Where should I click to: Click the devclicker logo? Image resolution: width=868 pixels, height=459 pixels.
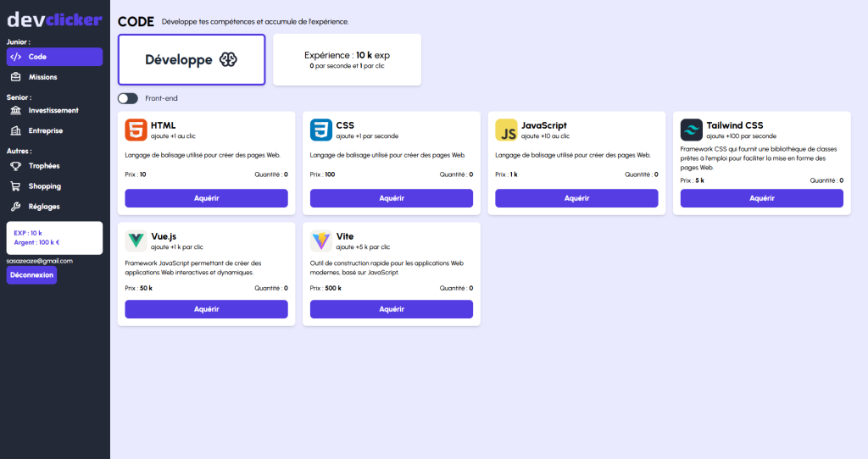[54, 19]
